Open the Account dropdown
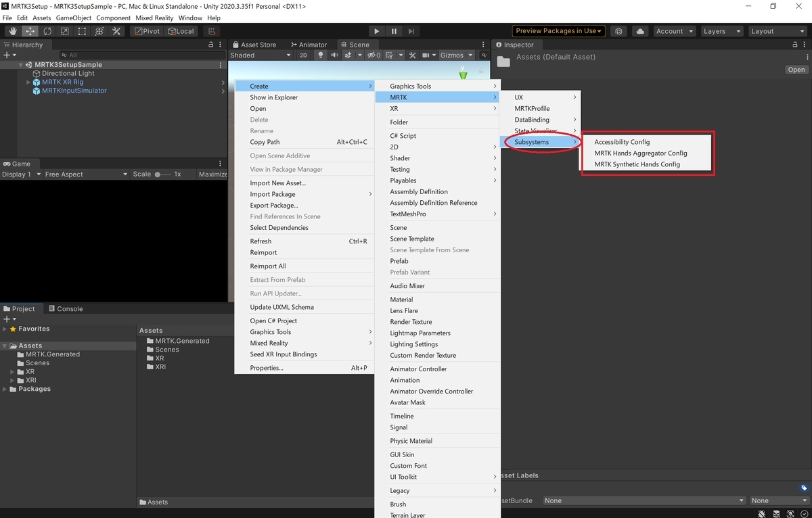Viewport: 812px width, 518px height. pos(675,31)
